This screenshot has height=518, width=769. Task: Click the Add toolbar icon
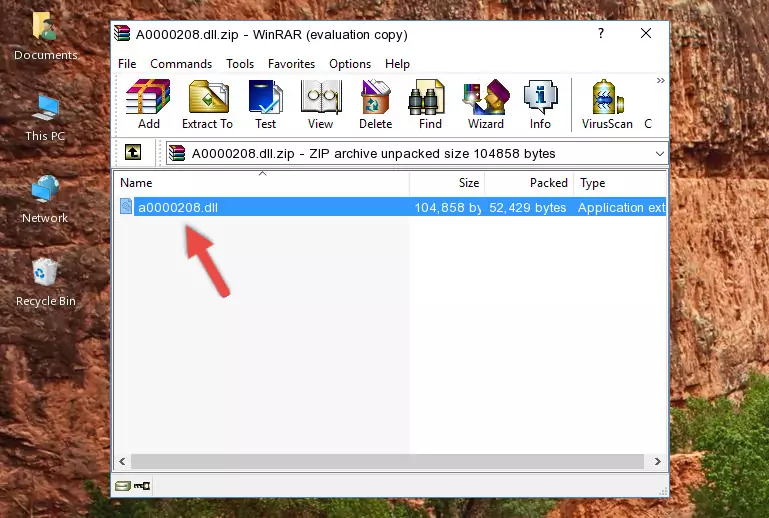coord(148,104)
